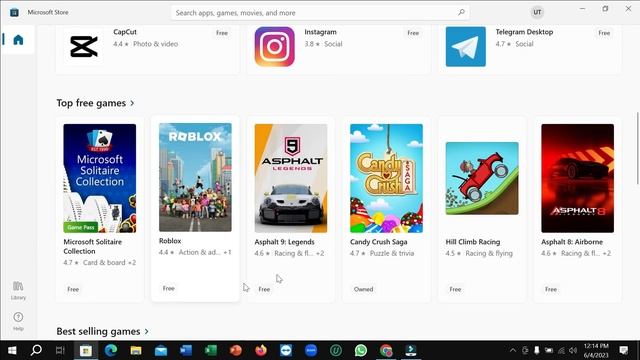Open the Microsoft Solitaire Collection thumbnail
Image resolution: width=640 pixels, height=360 pixels.
100,178
